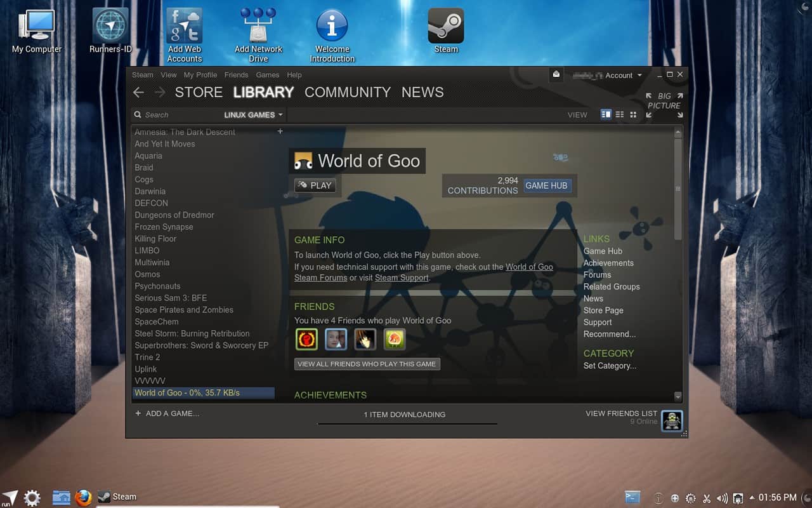Open Achievements in the Links panel
Image resolution: width=812 pixels, height=508 pixels.
coord(608,263)
